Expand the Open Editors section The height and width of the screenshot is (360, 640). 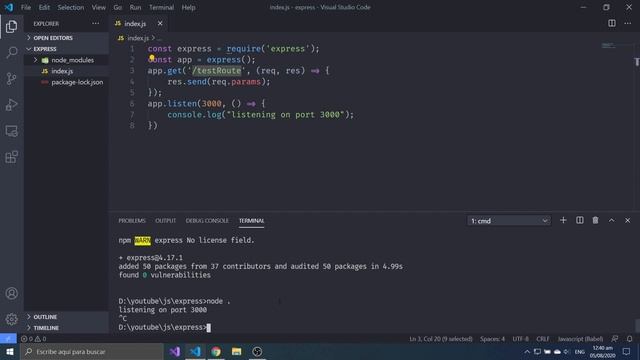click(x=67, y=38)
